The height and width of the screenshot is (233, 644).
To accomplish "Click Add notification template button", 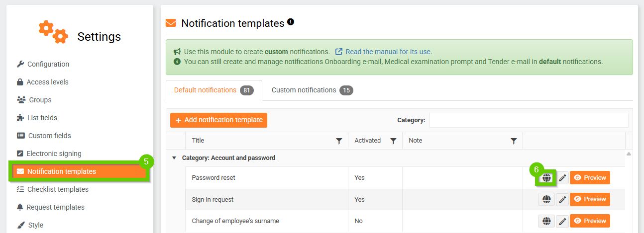I will point(218,120).
